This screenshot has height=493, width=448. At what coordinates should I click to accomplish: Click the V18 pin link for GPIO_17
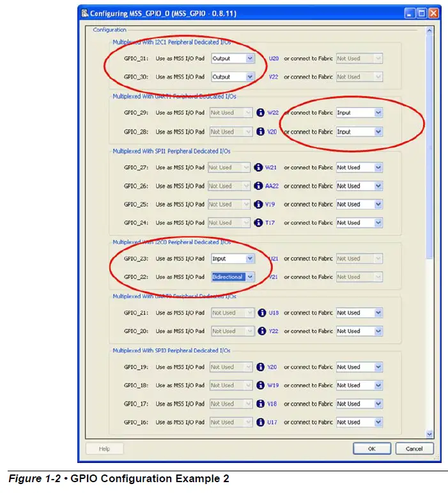pos(272,404)
